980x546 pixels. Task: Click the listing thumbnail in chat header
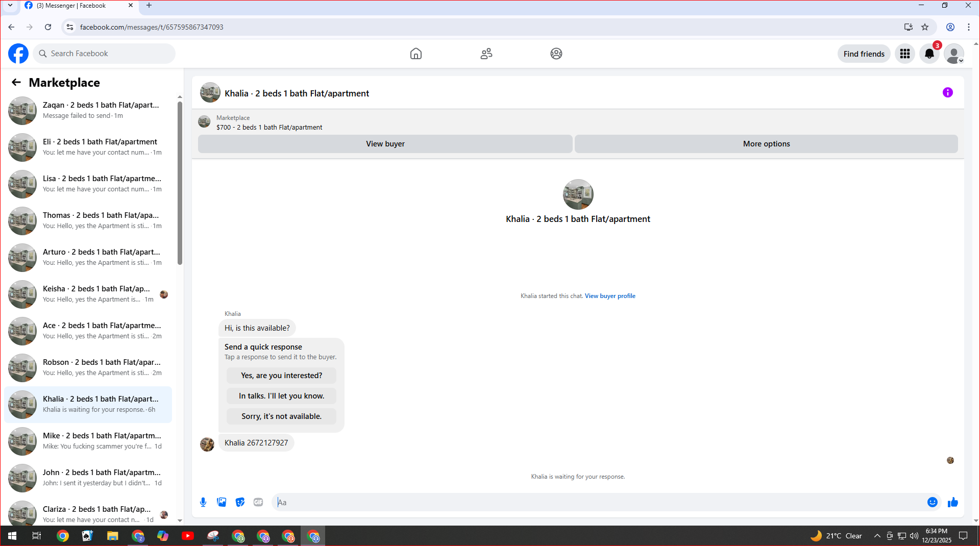tap(210, 93)
